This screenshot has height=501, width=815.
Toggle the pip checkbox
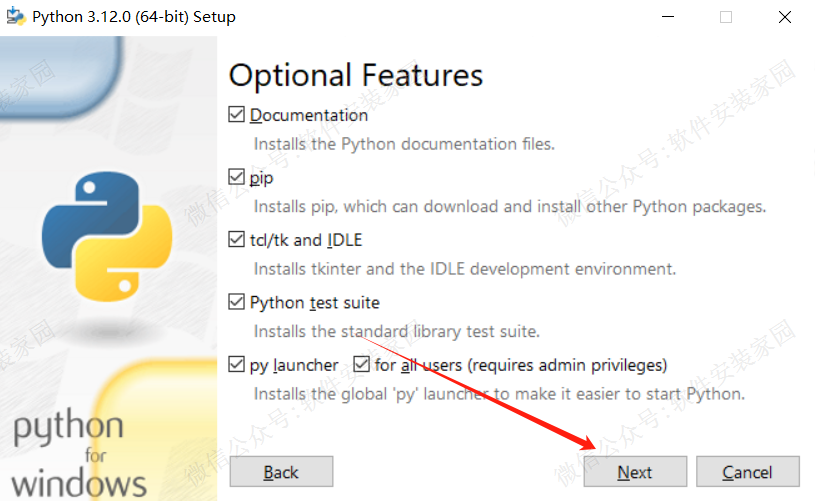tap(237, 178)
